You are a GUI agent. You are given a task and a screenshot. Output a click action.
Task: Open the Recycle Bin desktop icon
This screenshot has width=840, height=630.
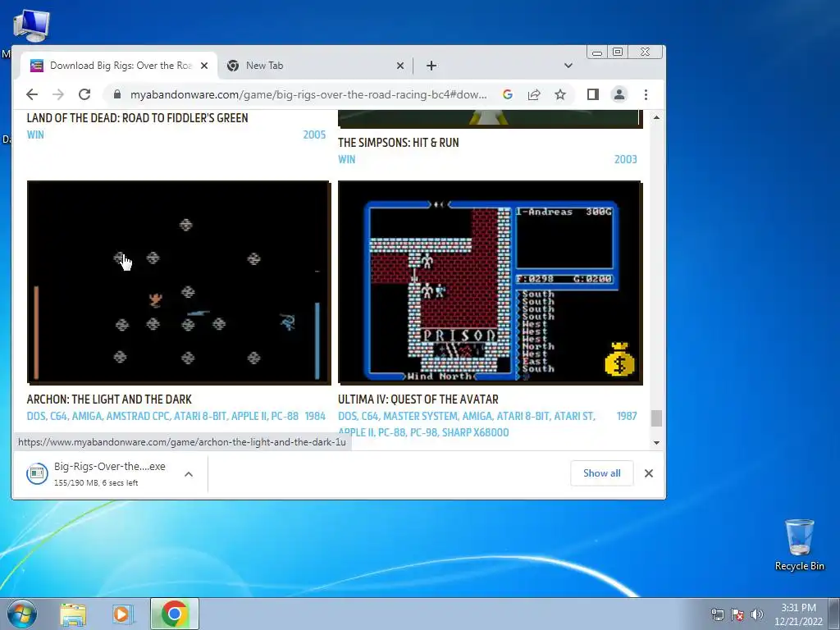tap(799, 545)
